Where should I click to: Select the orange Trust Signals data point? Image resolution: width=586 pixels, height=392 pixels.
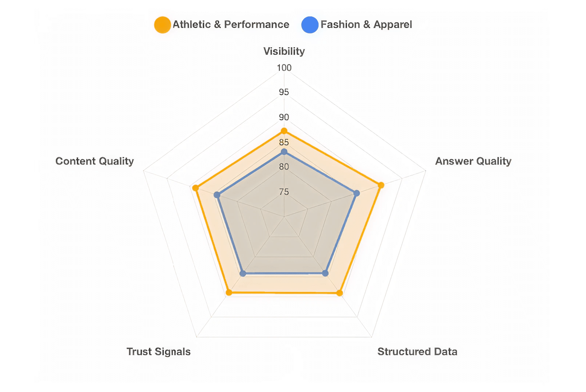(x=229, y=292)
